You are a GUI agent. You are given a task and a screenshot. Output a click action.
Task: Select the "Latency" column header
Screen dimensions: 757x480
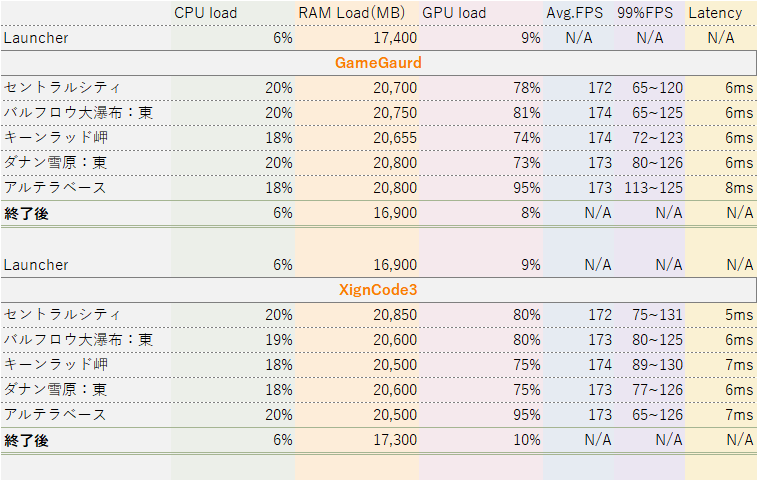[x=716, y=13]
